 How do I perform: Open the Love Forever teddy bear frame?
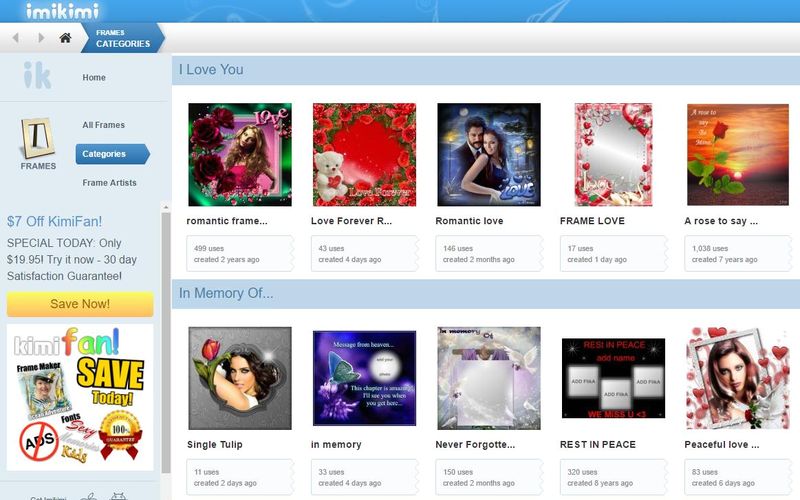tap(364, 154)
